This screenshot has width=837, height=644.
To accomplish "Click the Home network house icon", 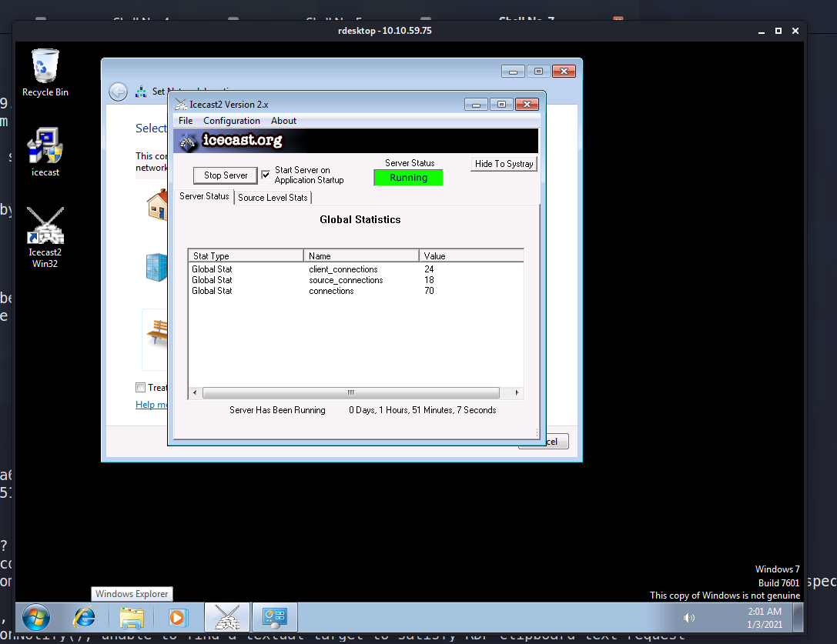I will (x=157, y=205).
